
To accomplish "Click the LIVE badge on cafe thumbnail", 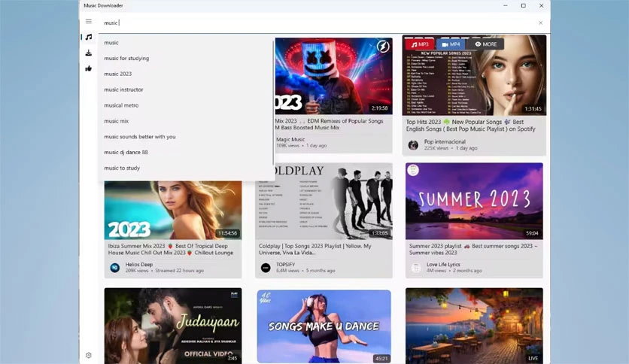I will (x=533, y=359).
